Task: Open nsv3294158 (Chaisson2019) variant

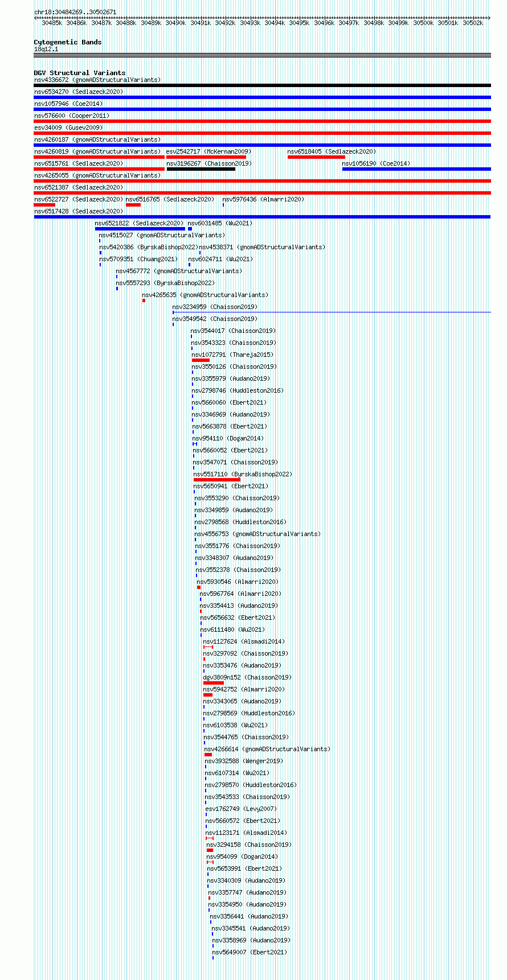Action: coord(250,845)
